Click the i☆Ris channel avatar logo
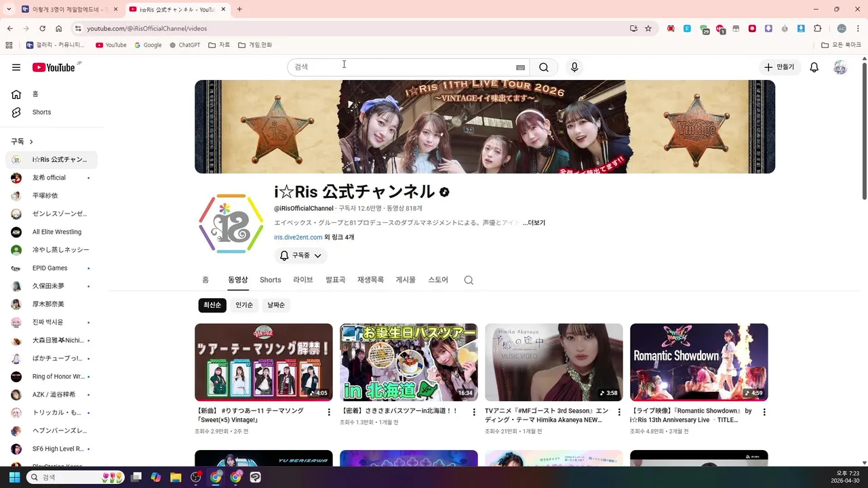This screenshot has width=868, height=488. (x=231, y=224)
